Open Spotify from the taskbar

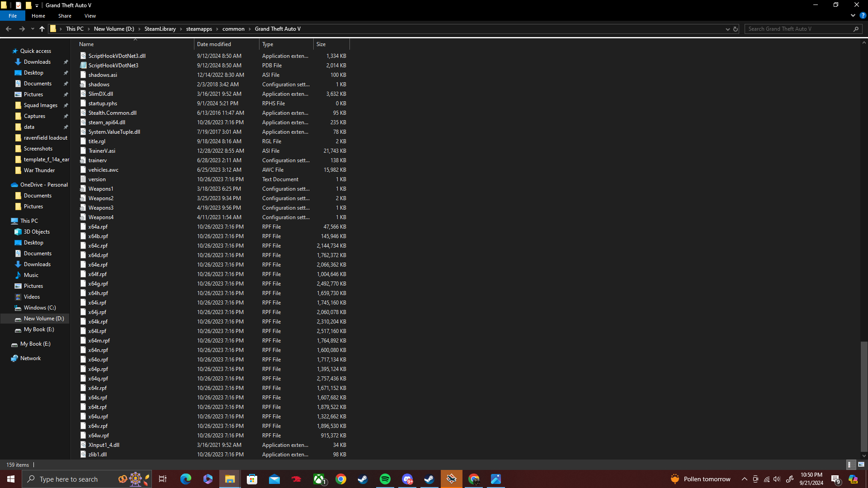385,479
